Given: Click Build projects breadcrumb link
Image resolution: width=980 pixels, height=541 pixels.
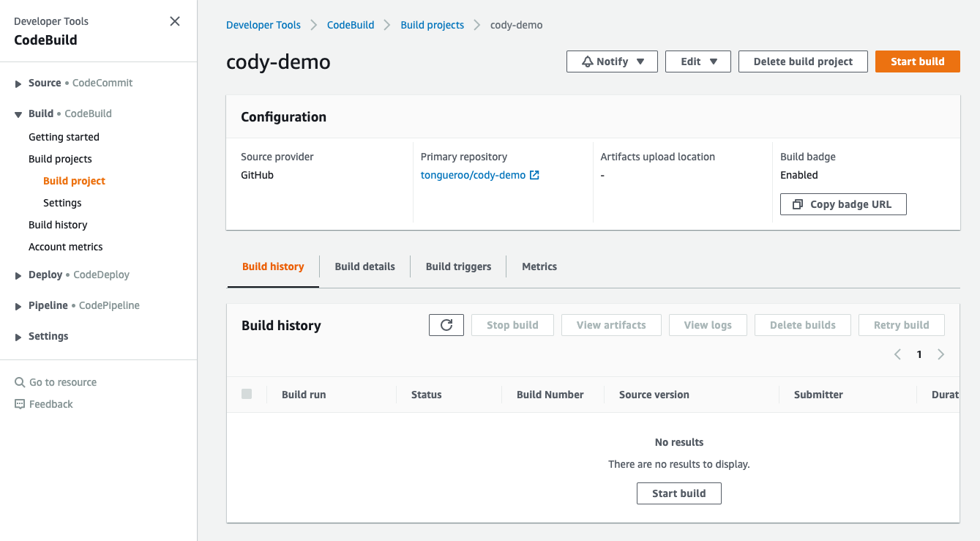Looking at the screenshot, I should [x=433, y=25].
